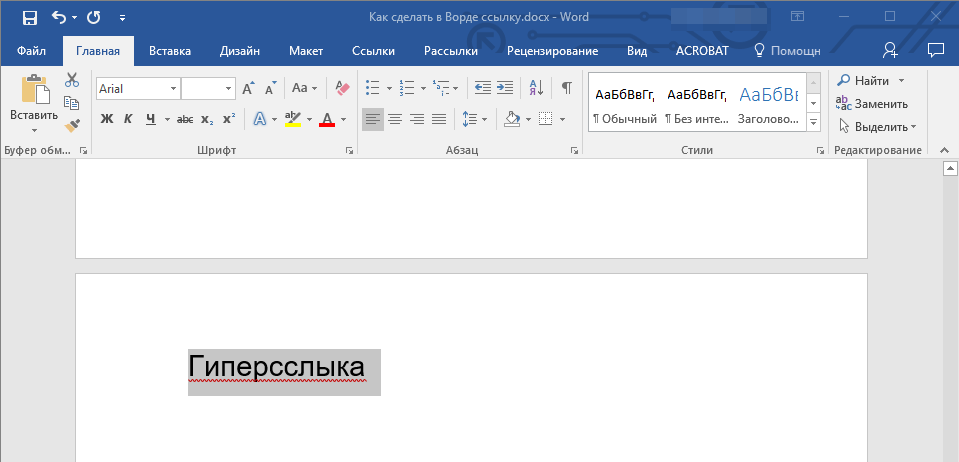Click the Strikethrough text icon
The height and width of the screenshot is (462, 959).
coord(185,119)
